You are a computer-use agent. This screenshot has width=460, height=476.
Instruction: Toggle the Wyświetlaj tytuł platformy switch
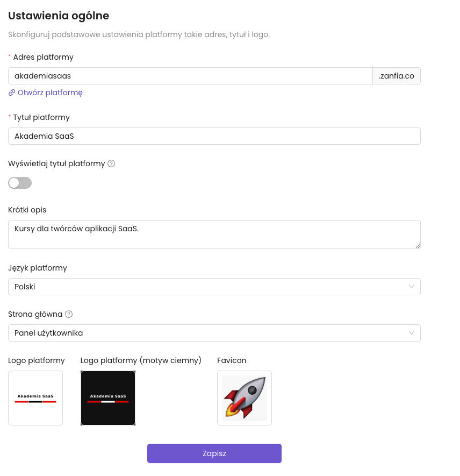click(x=20, y=183)
